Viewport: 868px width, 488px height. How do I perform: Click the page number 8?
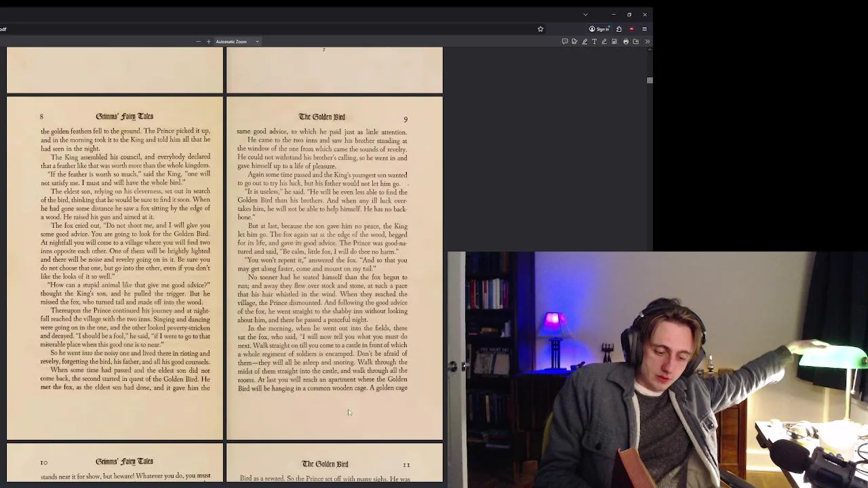[x=41, y=117]
